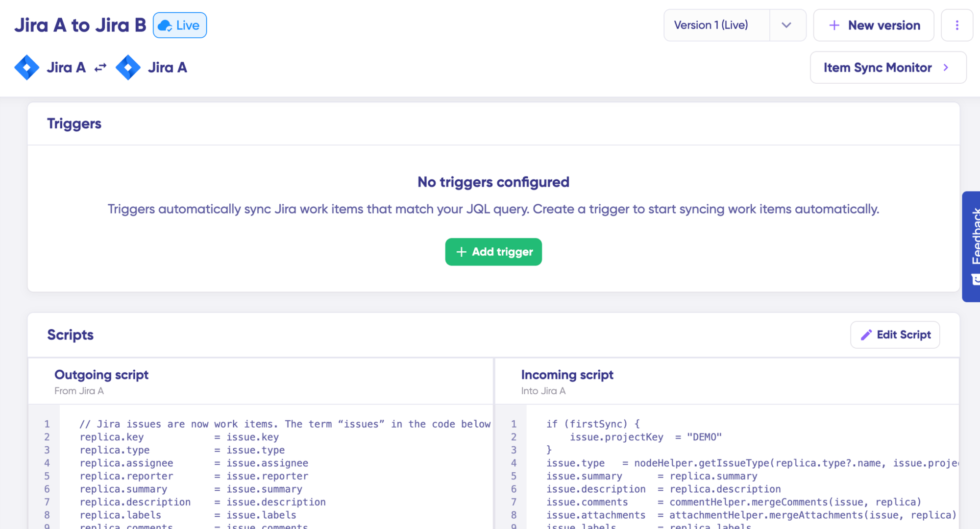
Task: Select the Version 1 (Live) selector field
Action: point(717,25)
